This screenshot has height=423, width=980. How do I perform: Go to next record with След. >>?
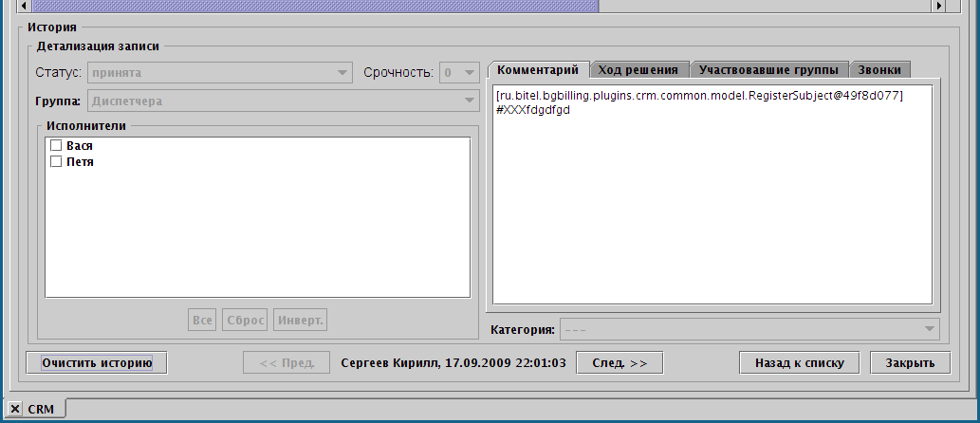[x=619, y=362]
